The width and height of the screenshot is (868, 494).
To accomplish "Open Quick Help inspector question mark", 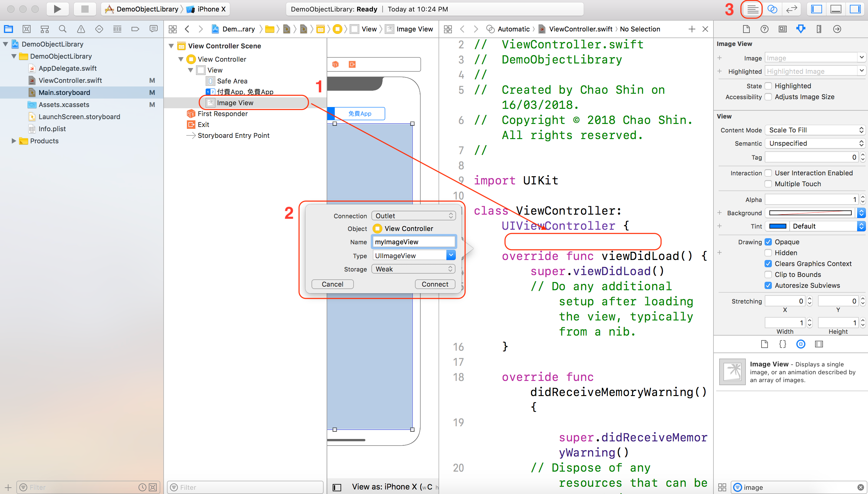I will [764, 29].
